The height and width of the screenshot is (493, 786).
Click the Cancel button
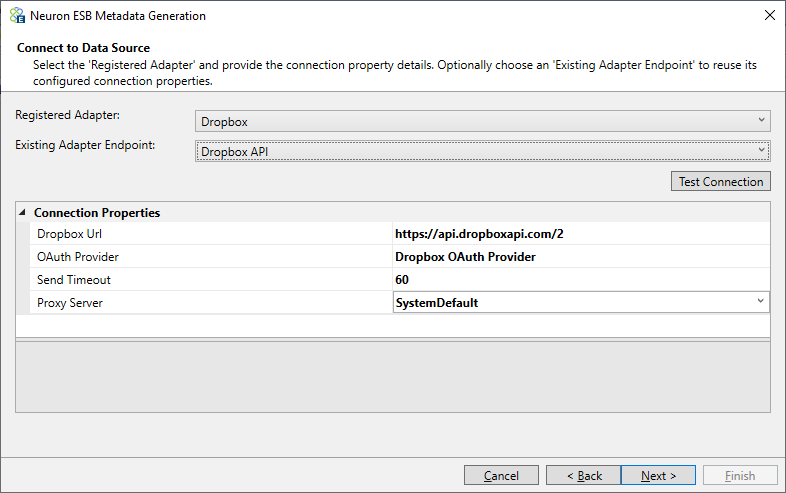point(501,475)
